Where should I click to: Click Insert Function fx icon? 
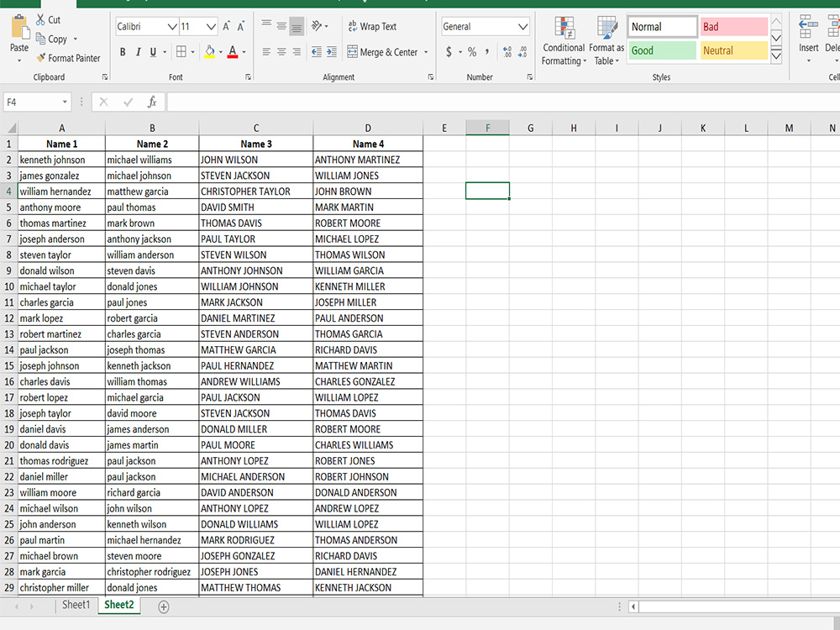[x=152, y=102]
